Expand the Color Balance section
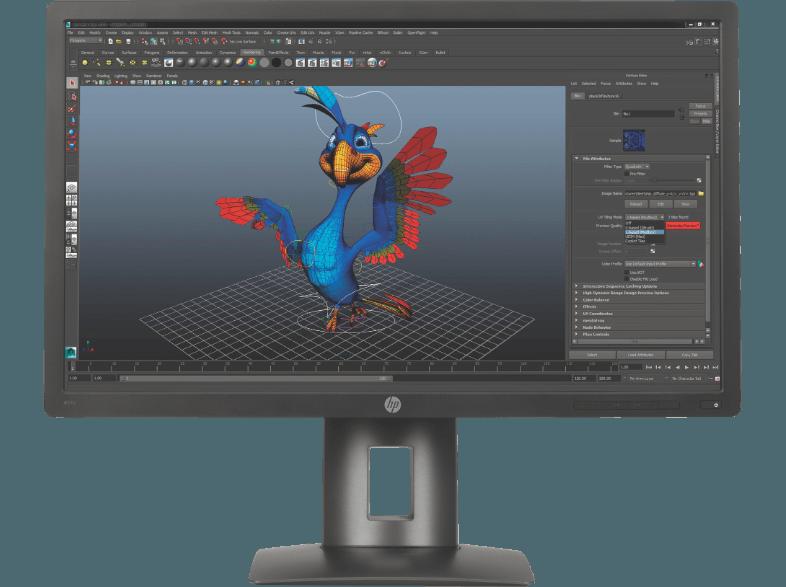This screenshot has width=786, height=587. pos(576,300)
